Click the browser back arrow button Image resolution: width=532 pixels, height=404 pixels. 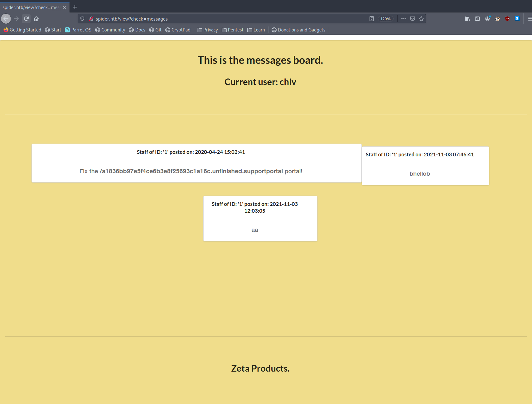[6, 19]
